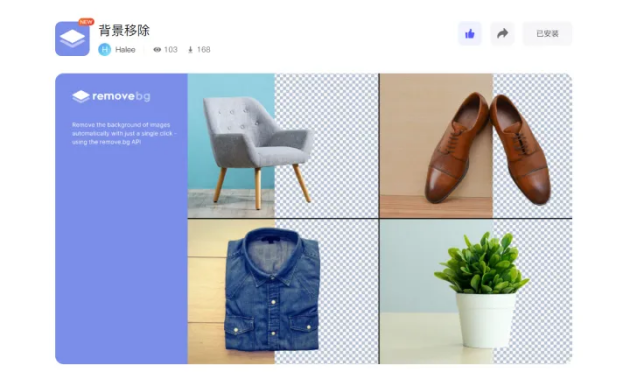The height and width of the screenshot is (372, 630).
Task: Click the download count icon beside 168
Action: [x=190, y=50]
